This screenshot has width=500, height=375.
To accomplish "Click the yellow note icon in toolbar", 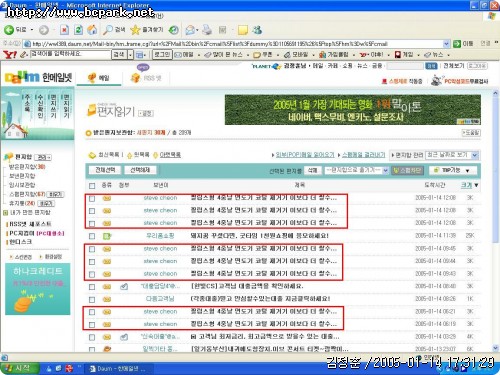I will point(243,30).
